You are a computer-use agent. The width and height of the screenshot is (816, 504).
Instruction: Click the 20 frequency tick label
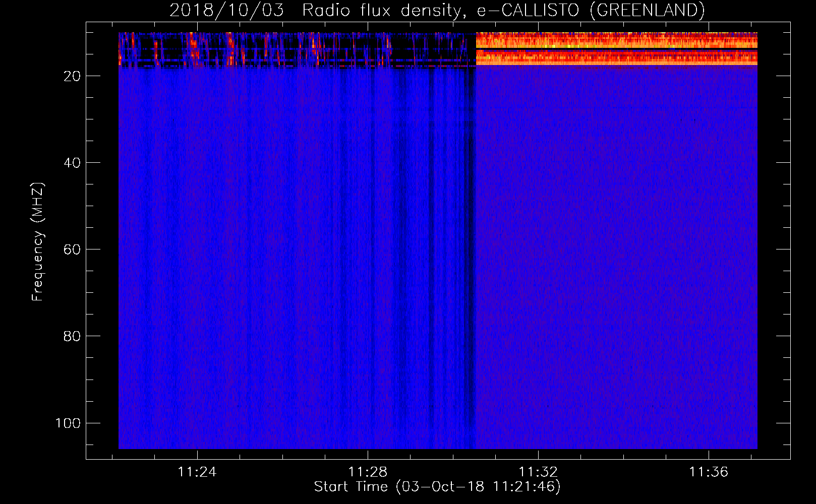(x=72, y=76)
